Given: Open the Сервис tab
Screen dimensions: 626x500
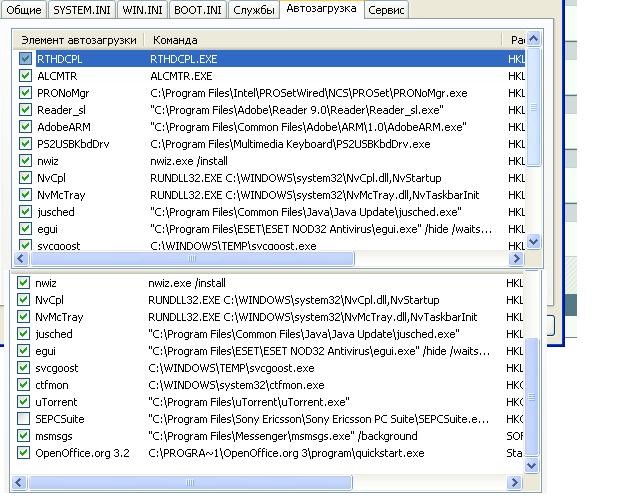Looking at the screenshot, I should coord(386,10).
